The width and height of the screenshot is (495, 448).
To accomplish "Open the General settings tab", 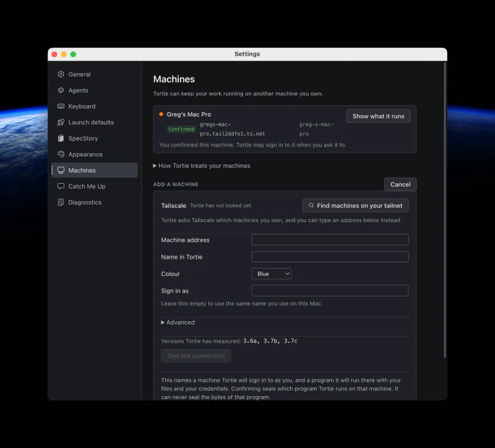I will click(x=95, y=74).
